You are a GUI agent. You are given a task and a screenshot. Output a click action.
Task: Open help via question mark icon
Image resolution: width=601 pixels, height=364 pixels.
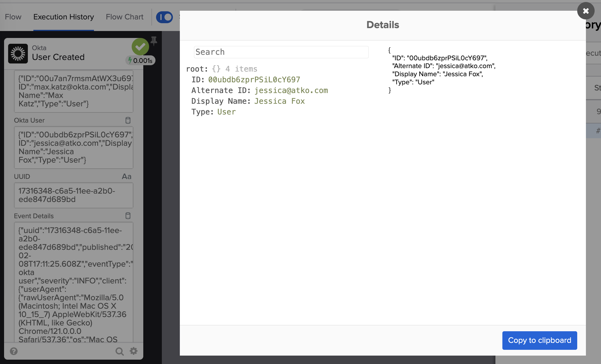(14, 351)
